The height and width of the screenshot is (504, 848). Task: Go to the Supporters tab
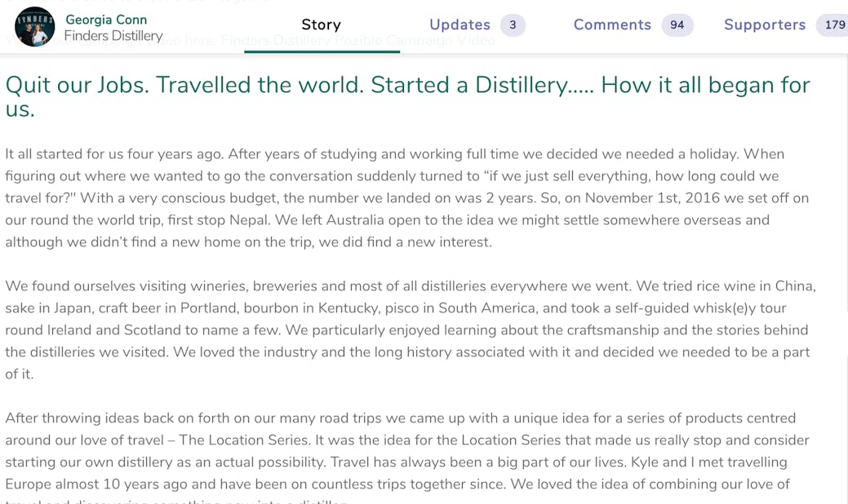coord(765,25)
